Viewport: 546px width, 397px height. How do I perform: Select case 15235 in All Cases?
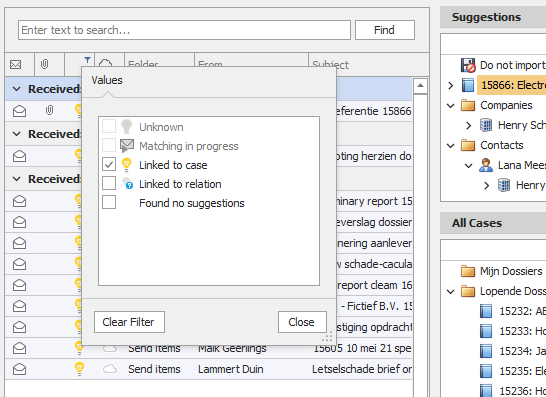pos(522,371)
